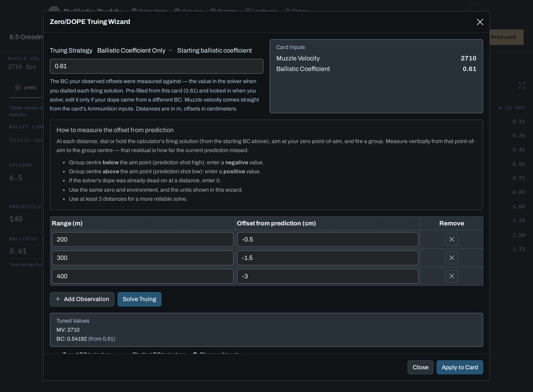Edit the offset field showing -1.5
The width and height of the screenshot is (533, 392).
(x=328, y=258)
